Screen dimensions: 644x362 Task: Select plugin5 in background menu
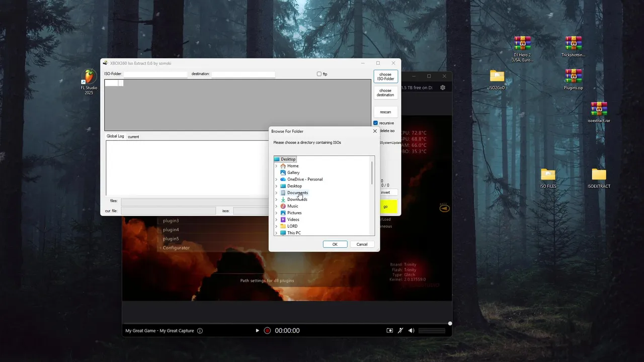[x=171, y=239]
